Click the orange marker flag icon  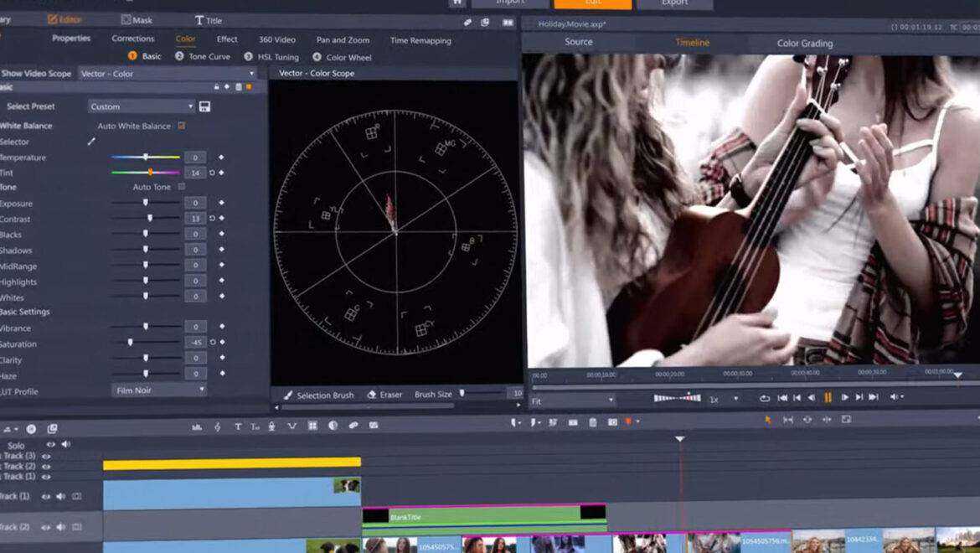[628, 423]
